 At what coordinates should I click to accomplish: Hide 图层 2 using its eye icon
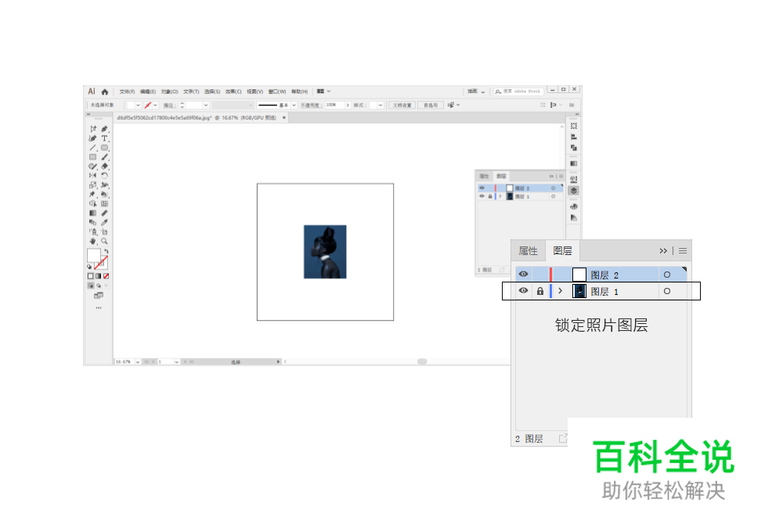pos(523,274)
